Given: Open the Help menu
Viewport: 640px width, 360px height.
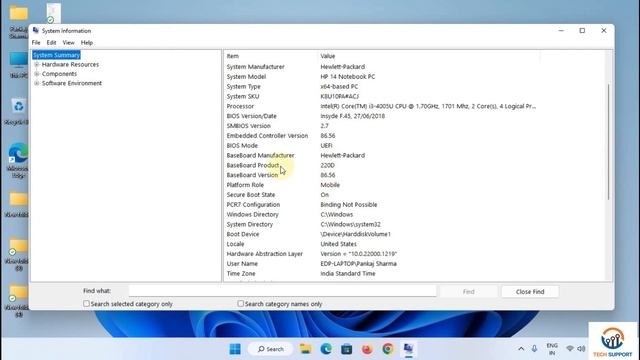Looking at the screenshot, I should pos(87,42).
